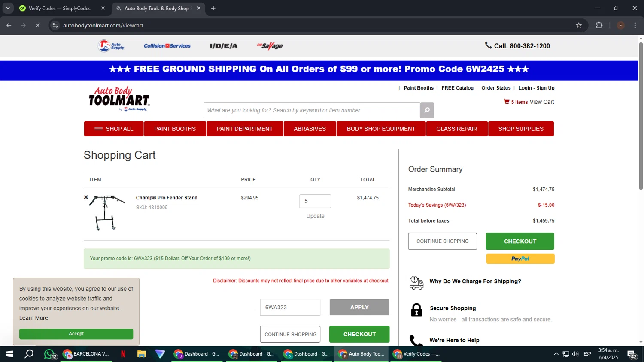Open Chrome three-dot menu

click(635, 25)
